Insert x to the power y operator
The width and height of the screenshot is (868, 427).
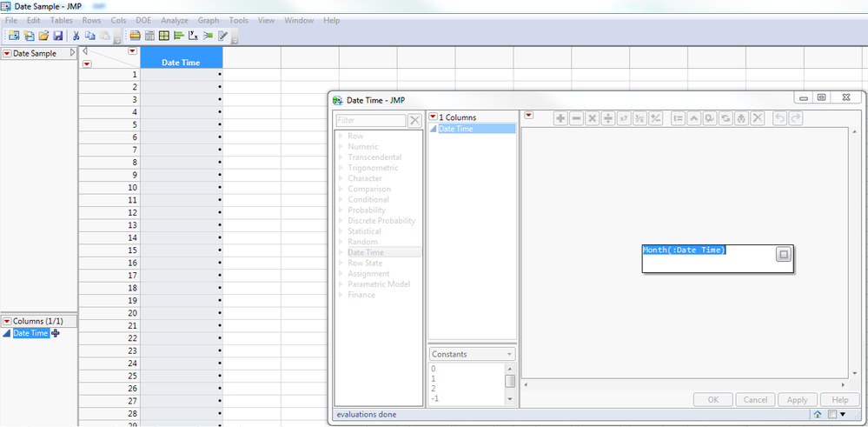624,118
